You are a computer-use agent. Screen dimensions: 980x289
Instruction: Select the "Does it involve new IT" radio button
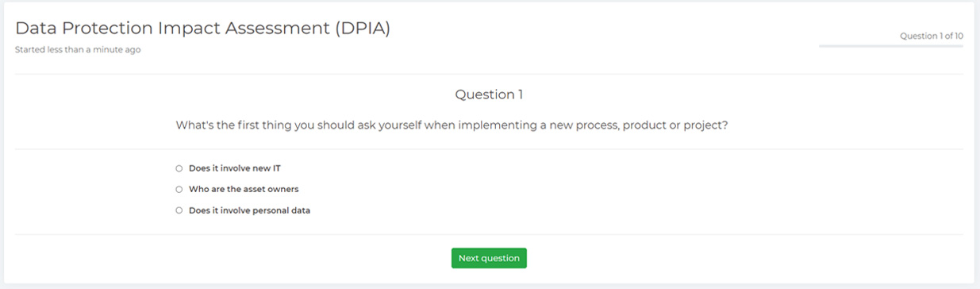click(179, 168)
